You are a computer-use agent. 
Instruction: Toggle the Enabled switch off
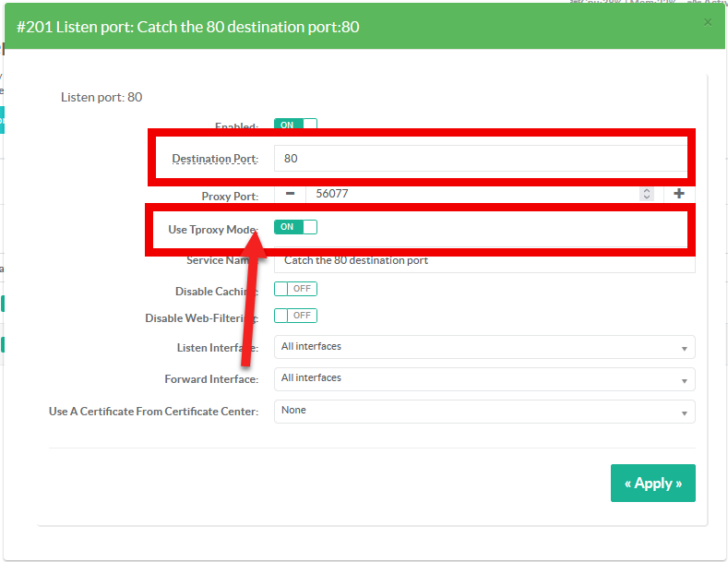pos(295,125)
